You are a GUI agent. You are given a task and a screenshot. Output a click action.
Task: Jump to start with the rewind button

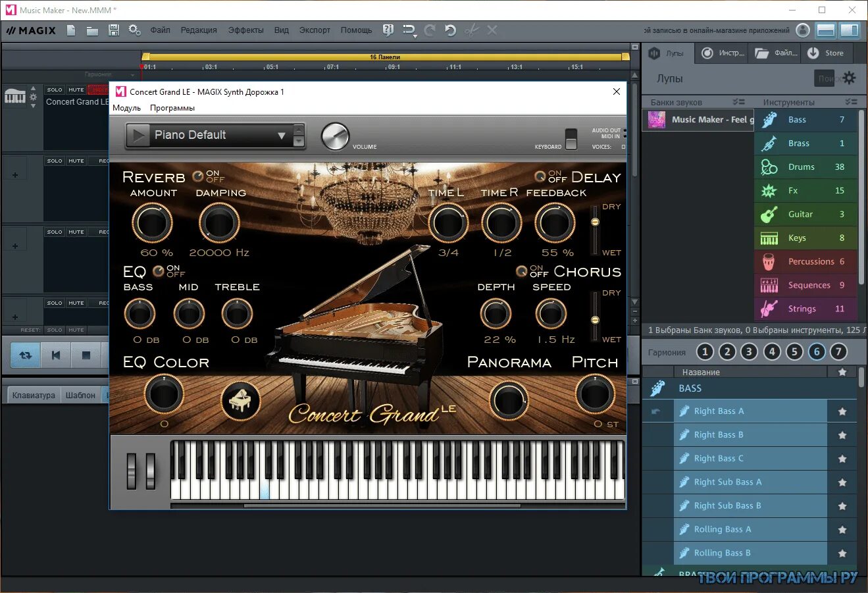tap(55, 355)
